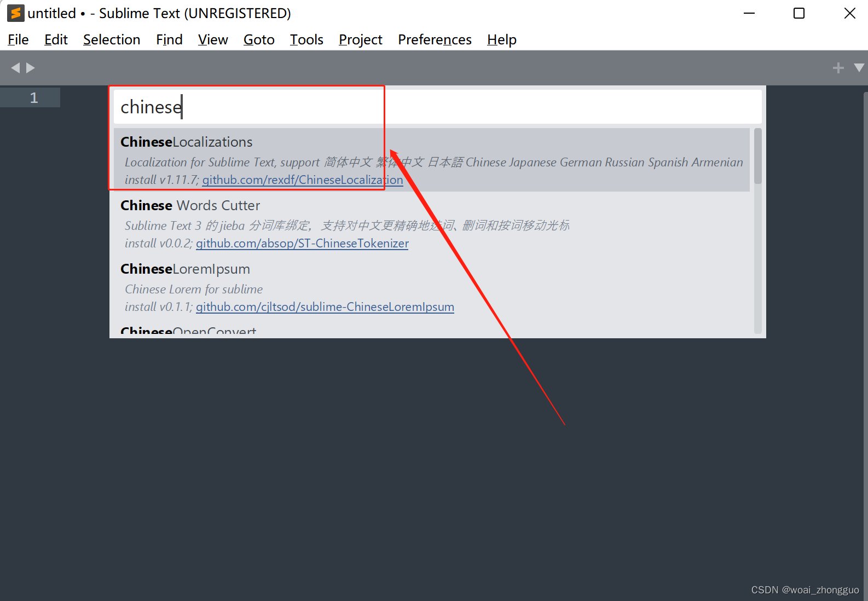The width and height of the screenshot is (868, 601).
Task: Open the tab list dropdown arrow
Action: click(859, 68)
